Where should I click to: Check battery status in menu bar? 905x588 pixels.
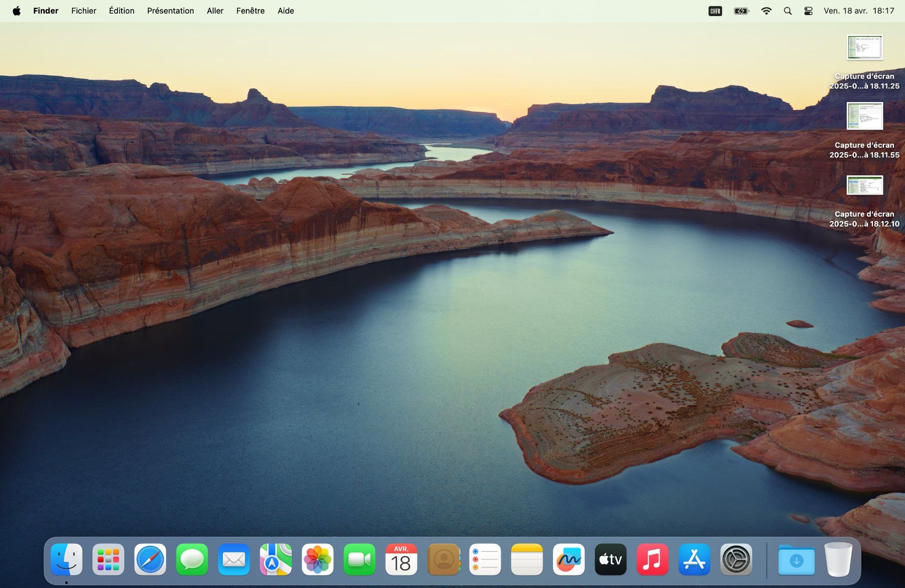(742, 11)
